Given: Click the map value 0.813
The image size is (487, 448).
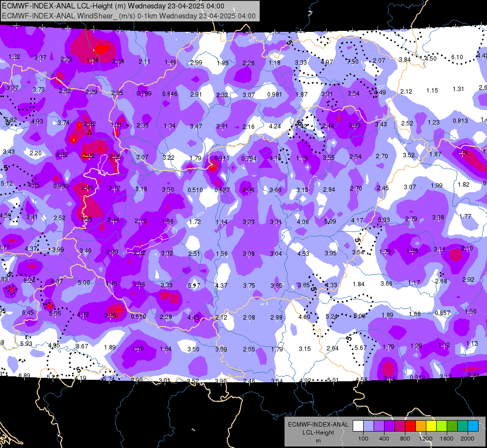Looking at the screenshot, I should [460, 120].
